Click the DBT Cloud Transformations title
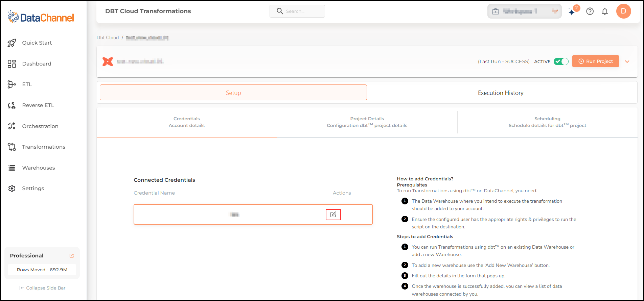 click(x=148, y=11)
